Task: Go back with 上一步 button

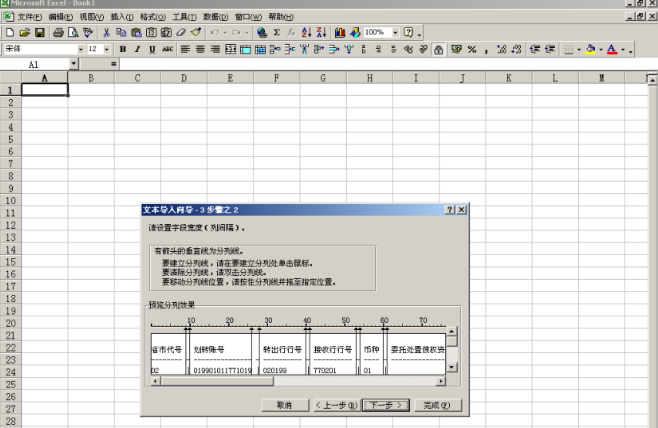Action: tap(337, 405)
